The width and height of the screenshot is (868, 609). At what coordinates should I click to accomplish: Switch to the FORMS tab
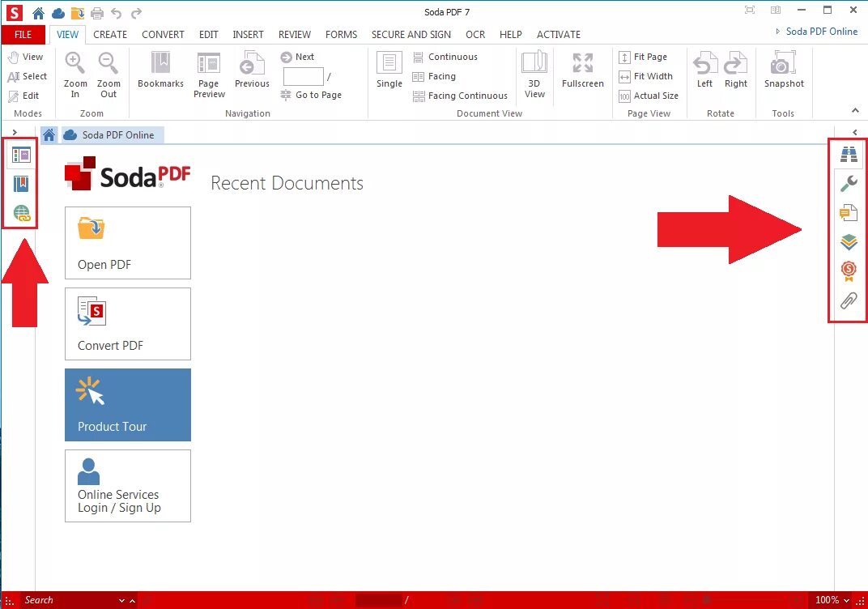[341, 34]
